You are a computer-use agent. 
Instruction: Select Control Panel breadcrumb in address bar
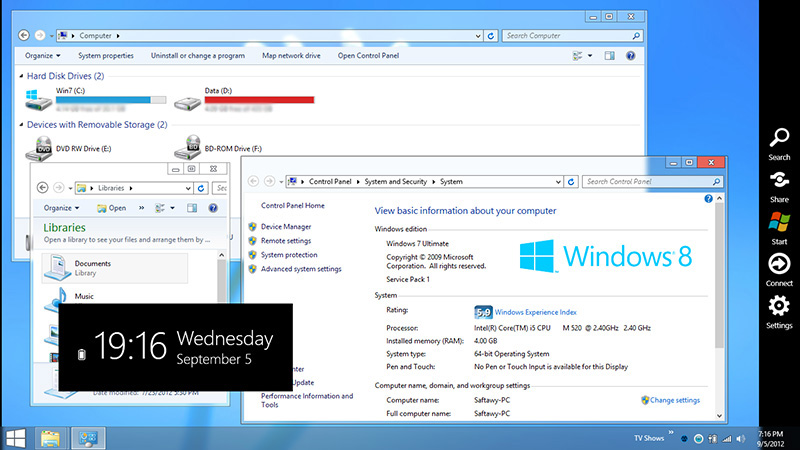coord(330,182)
